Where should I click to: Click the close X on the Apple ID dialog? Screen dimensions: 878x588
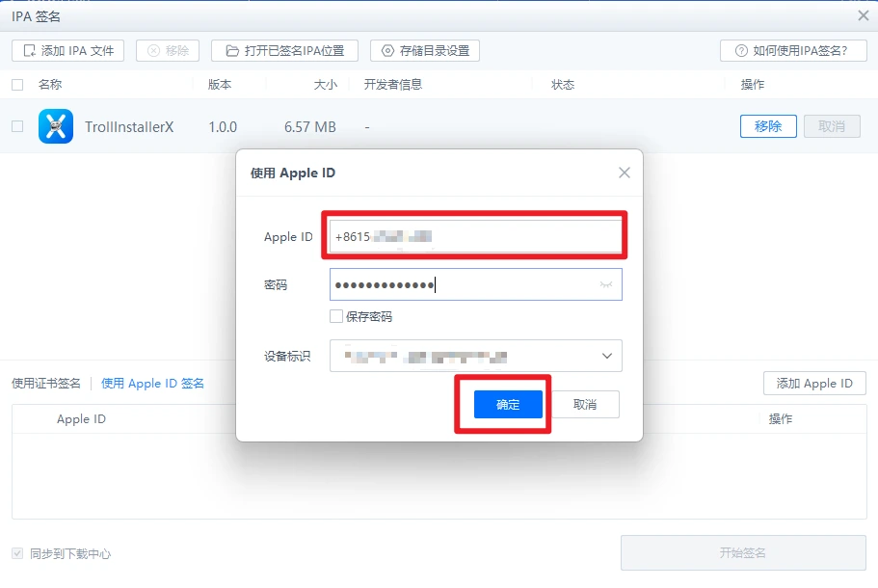tap(624, 173)
